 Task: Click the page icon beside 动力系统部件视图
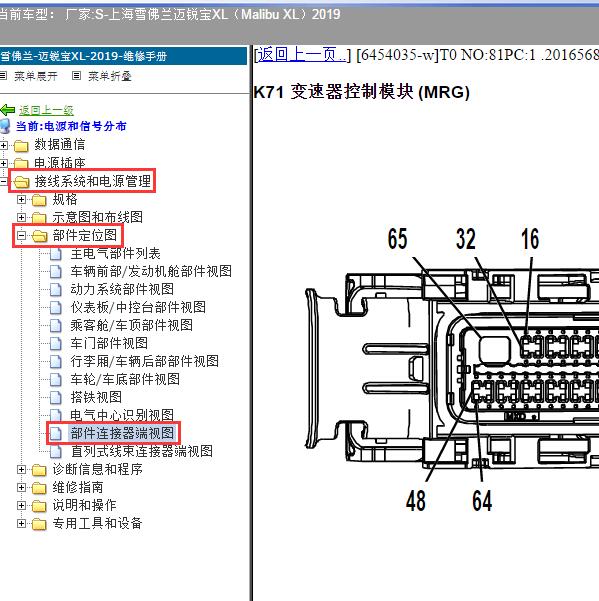[x=56, y=289]
